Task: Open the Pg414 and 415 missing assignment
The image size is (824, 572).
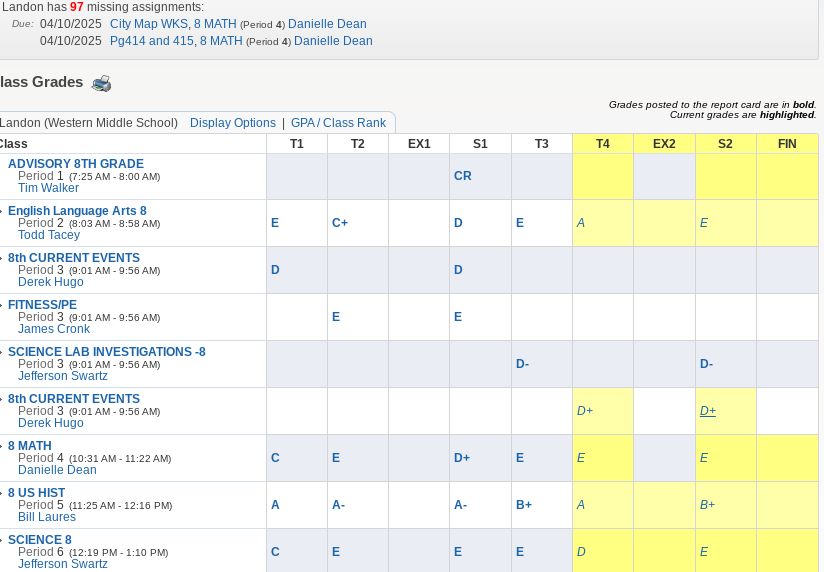Action: (x=176, y=41)
